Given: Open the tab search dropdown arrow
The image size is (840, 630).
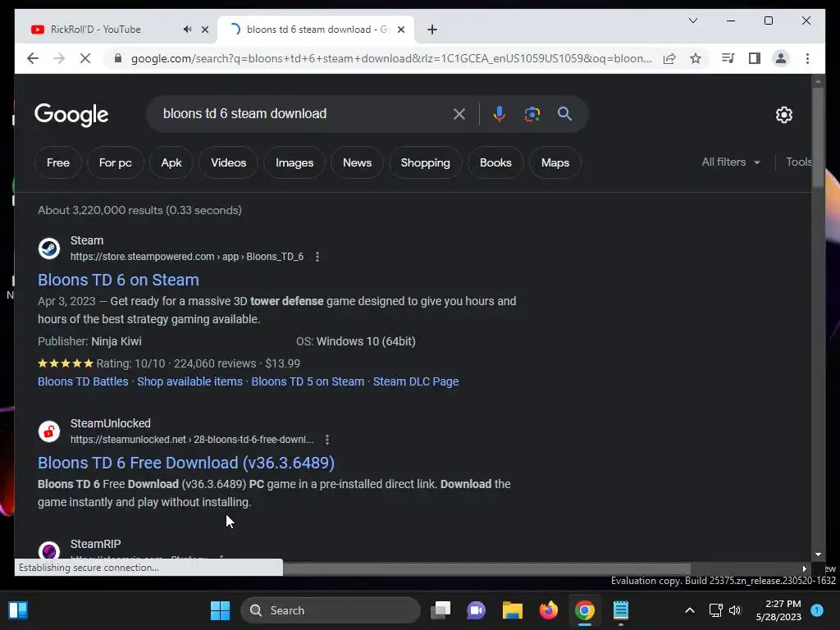Looking at the screenshot, I should tap(692, 21).
